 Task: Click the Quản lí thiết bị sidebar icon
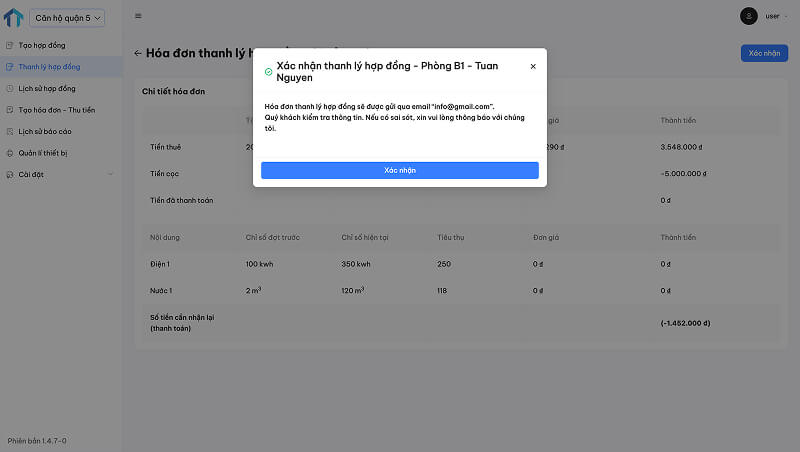(10, 153)
